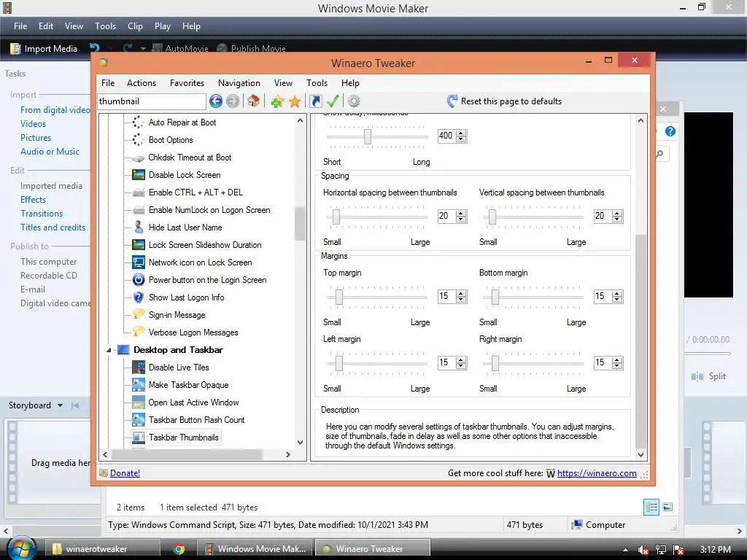Click the Power button on Login Screen icon
Image resolution: width=747 pixels, height=560 pixels.
click(x=139, y=280)
